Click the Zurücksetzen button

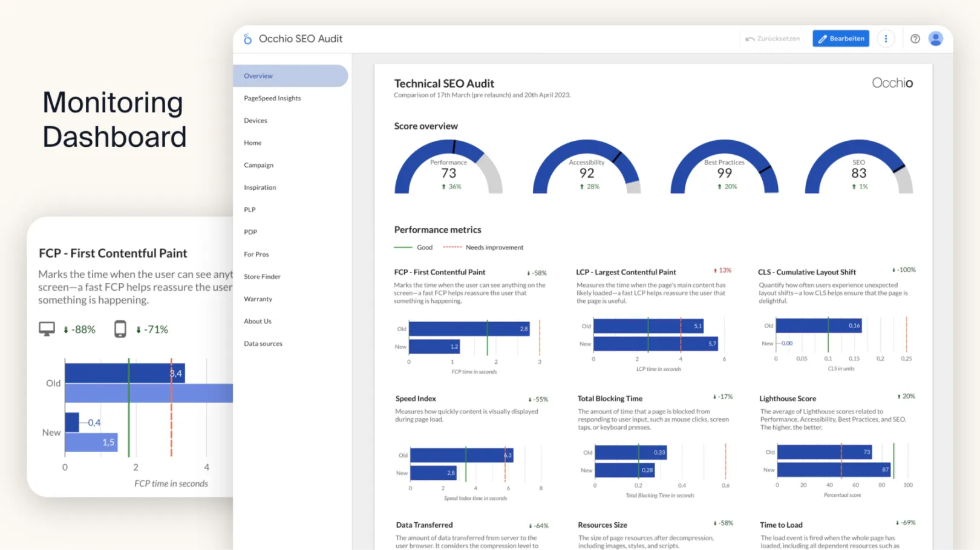(773, 38)
